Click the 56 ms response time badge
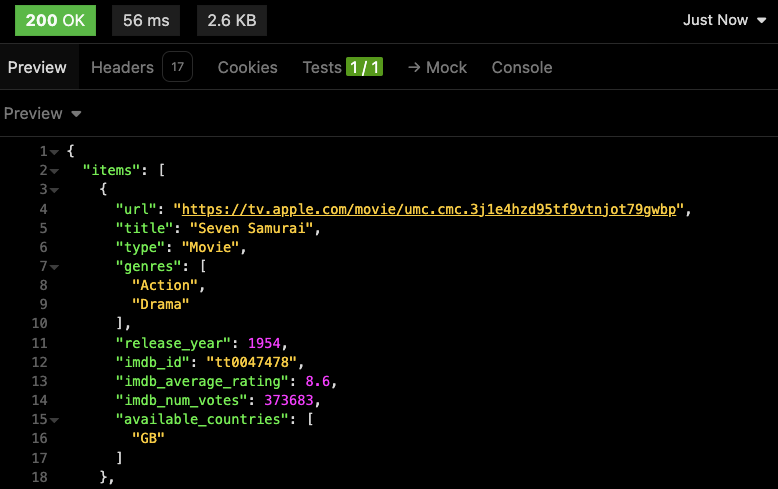 (x=146, y=20)
